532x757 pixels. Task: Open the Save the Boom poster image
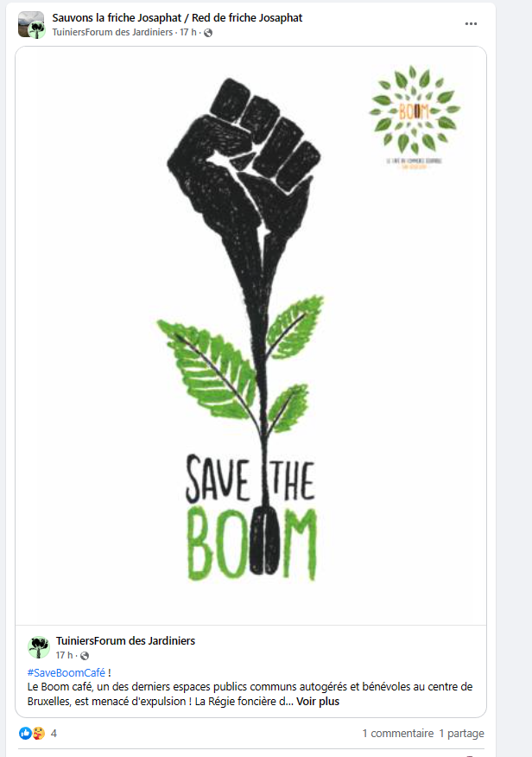tap(250, 336)
